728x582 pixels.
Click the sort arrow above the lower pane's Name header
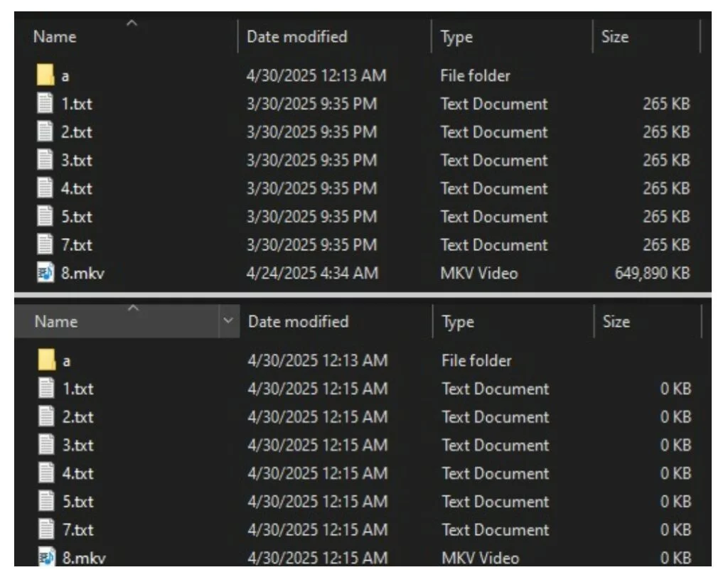[x=132, y=307]
